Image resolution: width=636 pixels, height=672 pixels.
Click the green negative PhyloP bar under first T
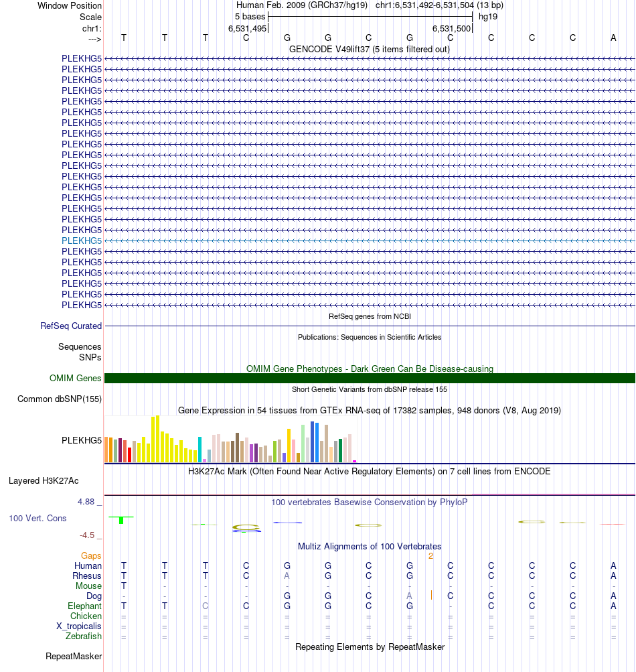(121, 520)
